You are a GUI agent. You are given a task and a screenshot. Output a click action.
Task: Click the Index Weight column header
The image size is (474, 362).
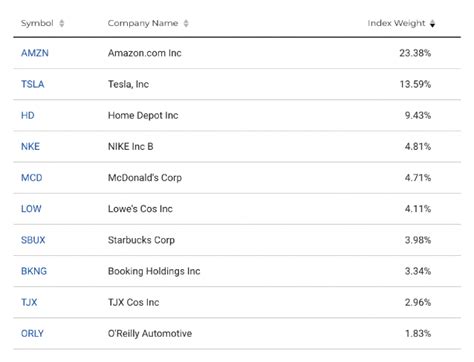click(396, 23)
